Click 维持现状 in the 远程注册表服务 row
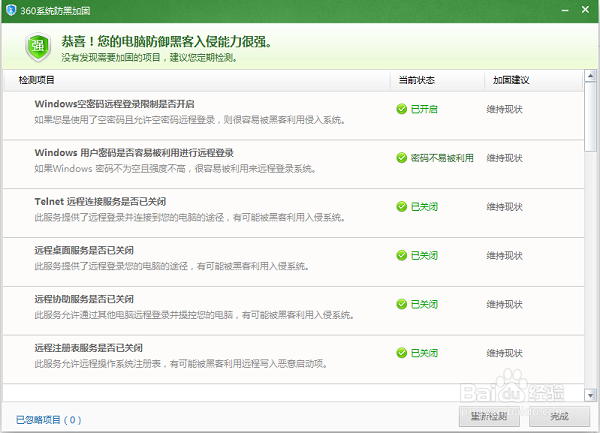Viewport: 600px width, 433px height. click(x=504, y=353)
